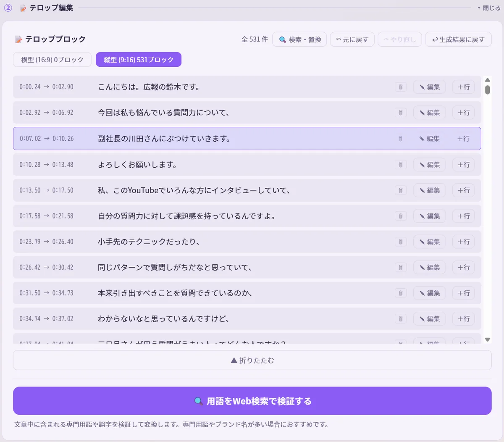Edit the 同じパターンで質問しがち caption
The height and width of the screenshot is (442, 504).
[x=429, y=267]
